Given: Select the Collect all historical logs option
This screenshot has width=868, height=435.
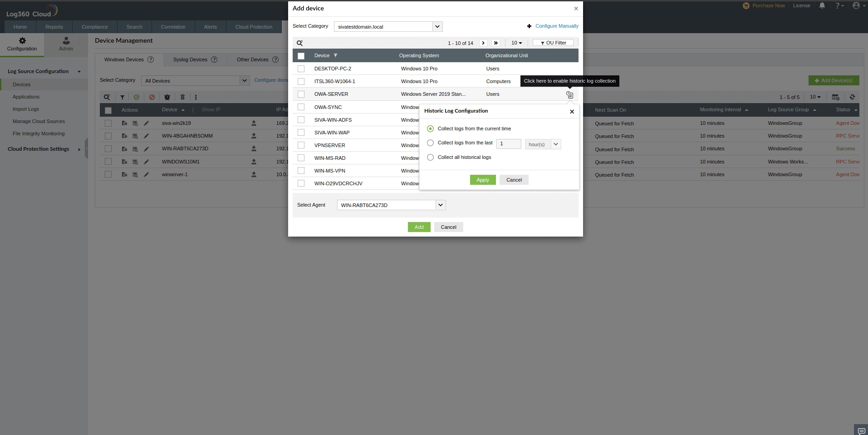Looking at the screenshot, I should tap(430, 157).
